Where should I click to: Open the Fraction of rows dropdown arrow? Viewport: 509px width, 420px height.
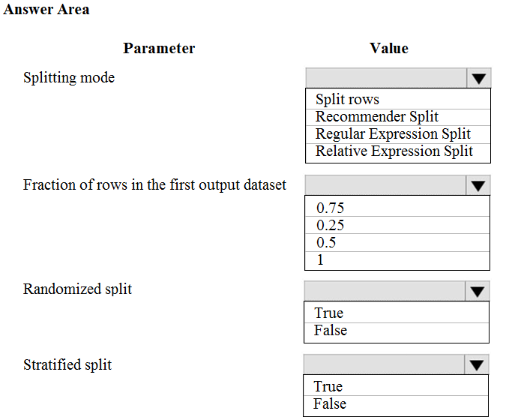pyautogui.click(x=478, y=185)
